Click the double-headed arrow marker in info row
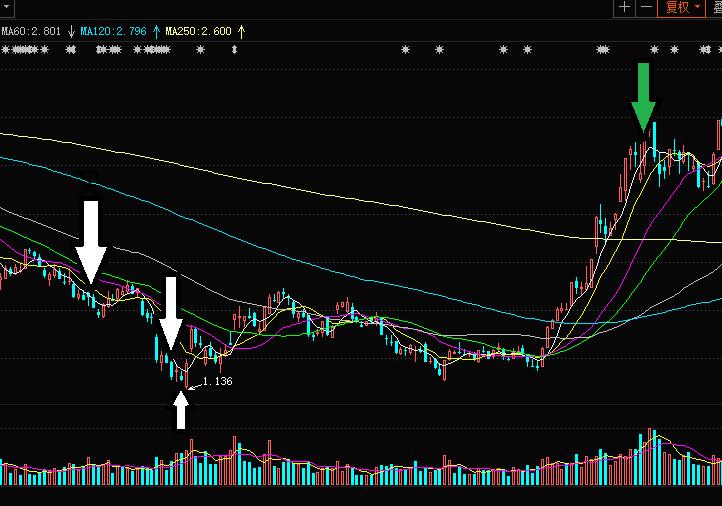 point(234,49)
